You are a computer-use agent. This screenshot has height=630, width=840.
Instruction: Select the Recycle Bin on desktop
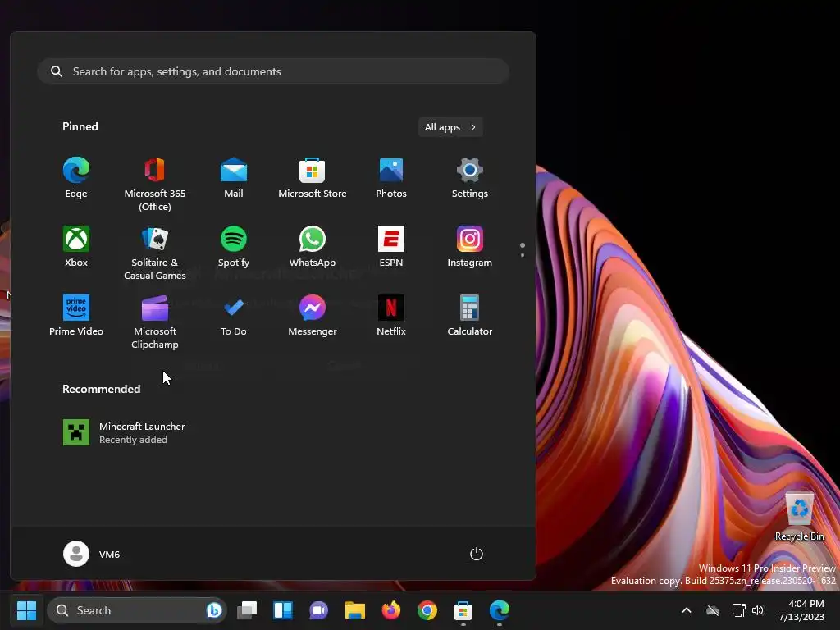[x=799, y=516]
